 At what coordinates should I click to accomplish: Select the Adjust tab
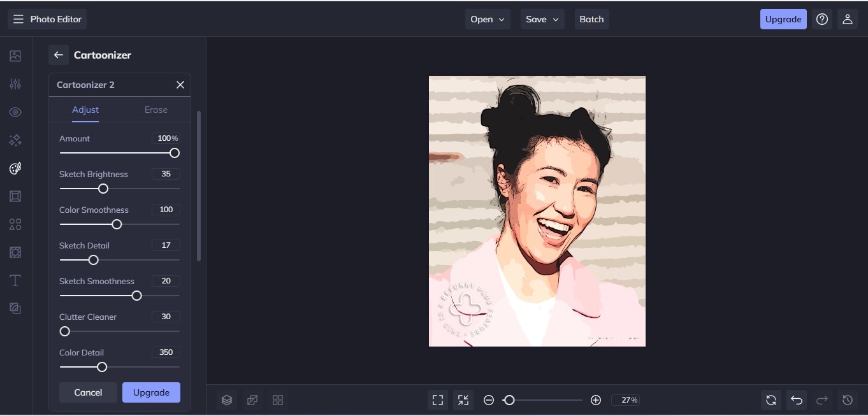pyautogui.click(x=85, y=110)
